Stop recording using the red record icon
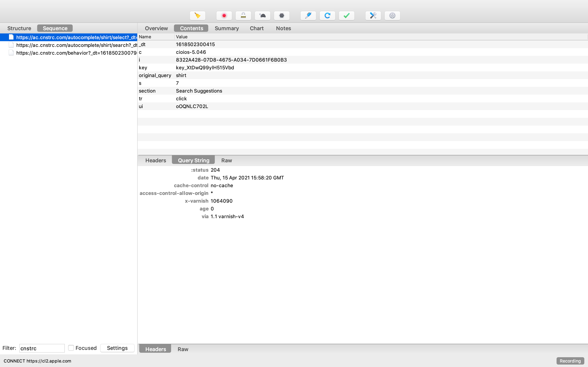Image resolution: width=588 pixels, height=367 pixels. point(224,15)
